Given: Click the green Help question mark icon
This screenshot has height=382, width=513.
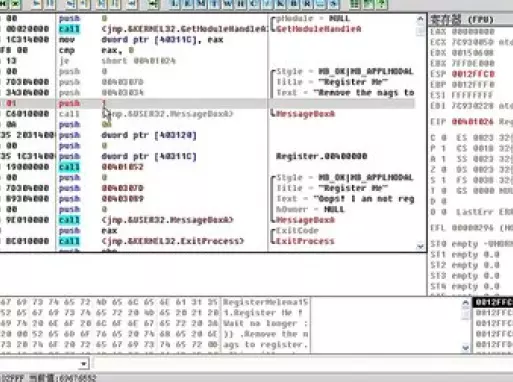Looking at the screenshot, I should coord(382,4).
